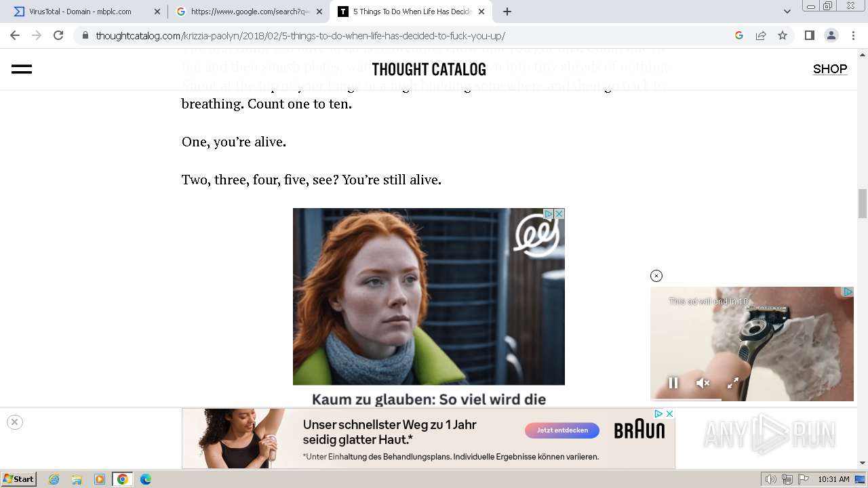Image resolution: width=868 pixels, height=488 pixels.
Task: Select the 5 Things To Do tab
Action: [411, 12]
